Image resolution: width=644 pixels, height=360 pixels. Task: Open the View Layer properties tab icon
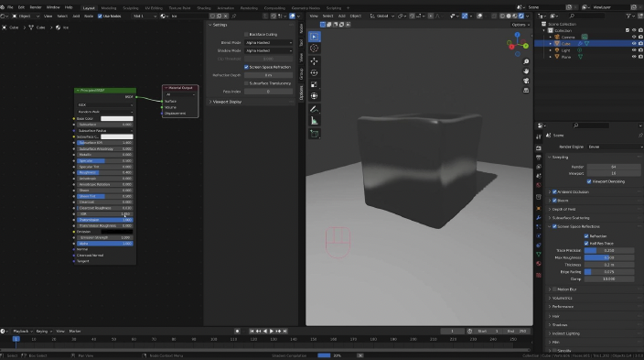[539, 167]
